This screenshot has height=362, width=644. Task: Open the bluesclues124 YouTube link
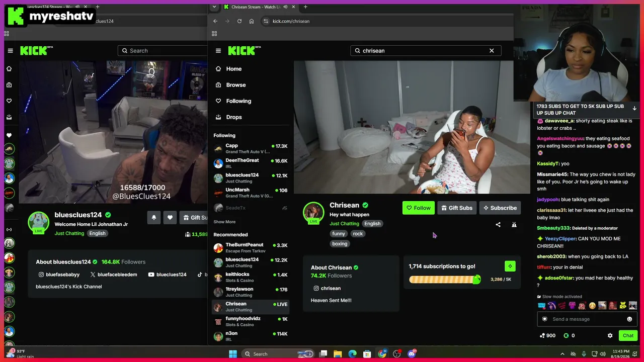(x=168, y=275)
